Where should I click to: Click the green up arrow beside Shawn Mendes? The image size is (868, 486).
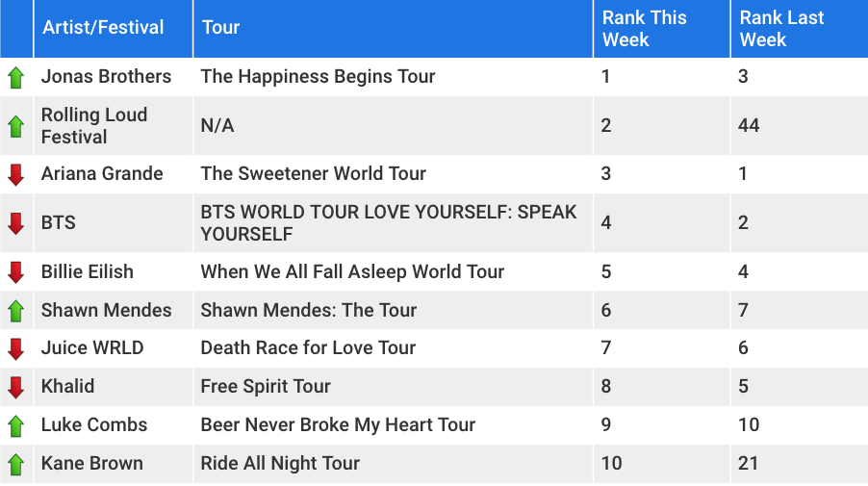click(16, 311)
